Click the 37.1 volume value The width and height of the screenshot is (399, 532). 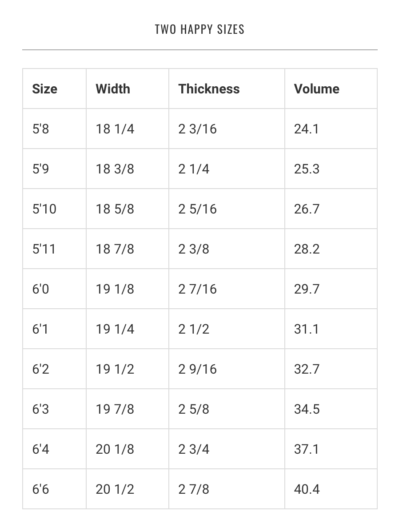307,449
